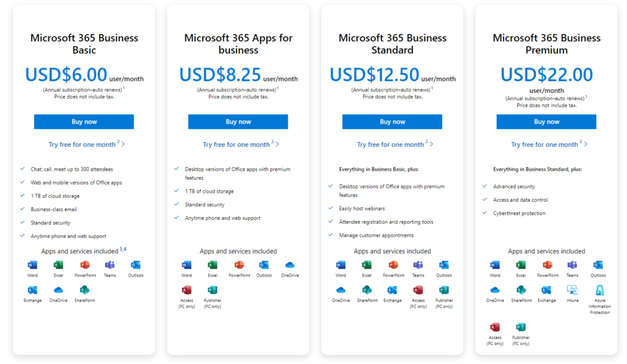Screen dimensions: 627x364
Task: Open Try free for one month under Premium
Action: [544, 144]
